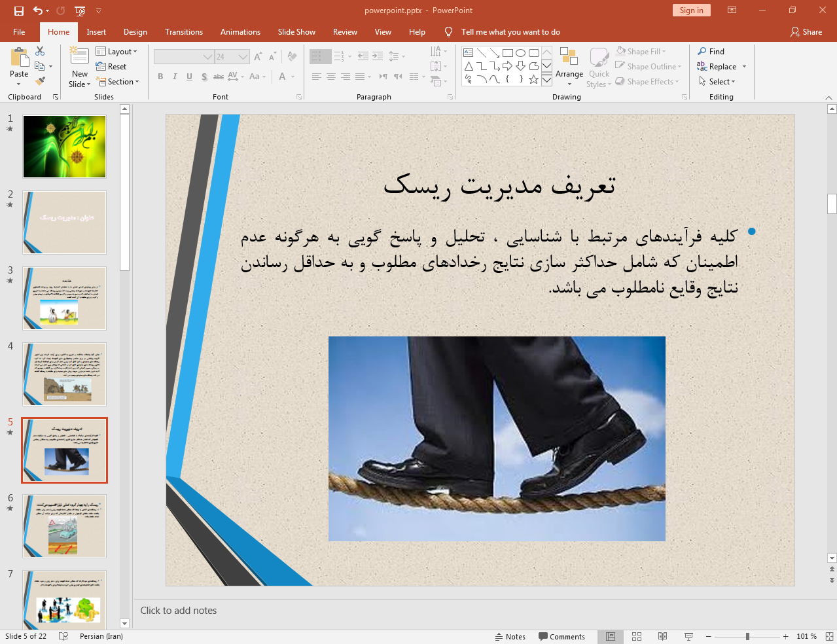Select slide 3 thumbnail
Screen dimensions: 837x644
click(x=64, y=298)
